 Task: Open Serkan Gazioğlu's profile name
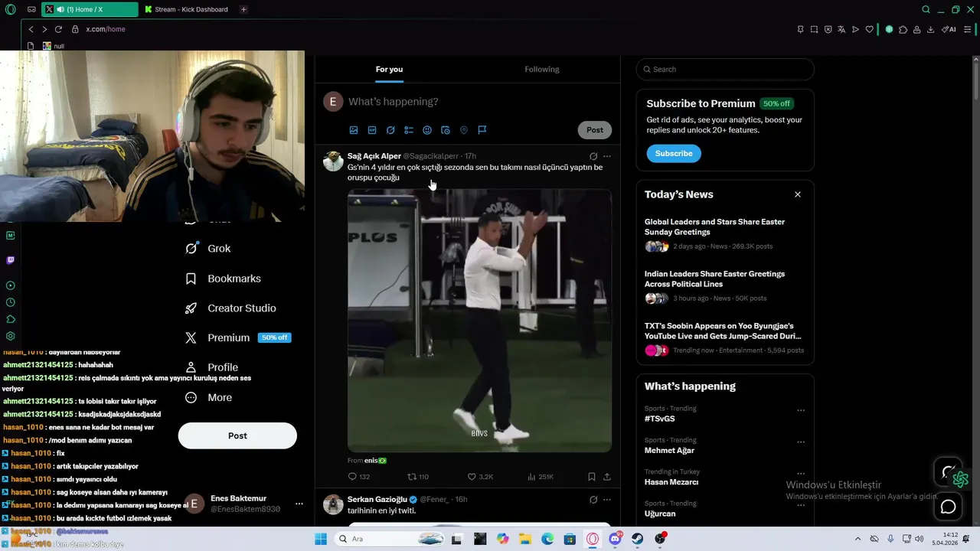pos(377,500)
